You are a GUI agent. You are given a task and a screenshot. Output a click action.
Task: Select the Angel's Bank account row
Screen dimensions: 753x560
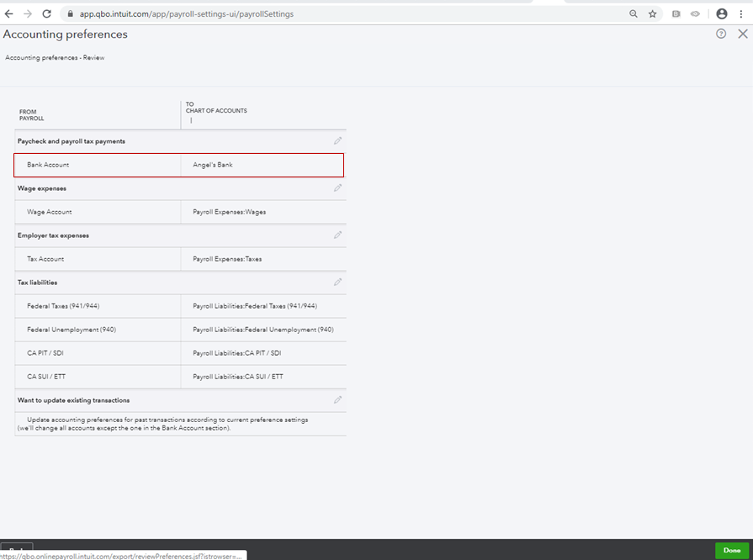(x=178, y=165)
